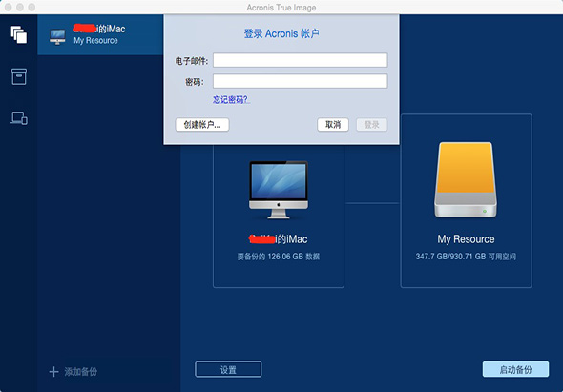This screenshot has height=392, width=563.
Task: Click the 创建帐户... create account button
Action: click(202, 125)
